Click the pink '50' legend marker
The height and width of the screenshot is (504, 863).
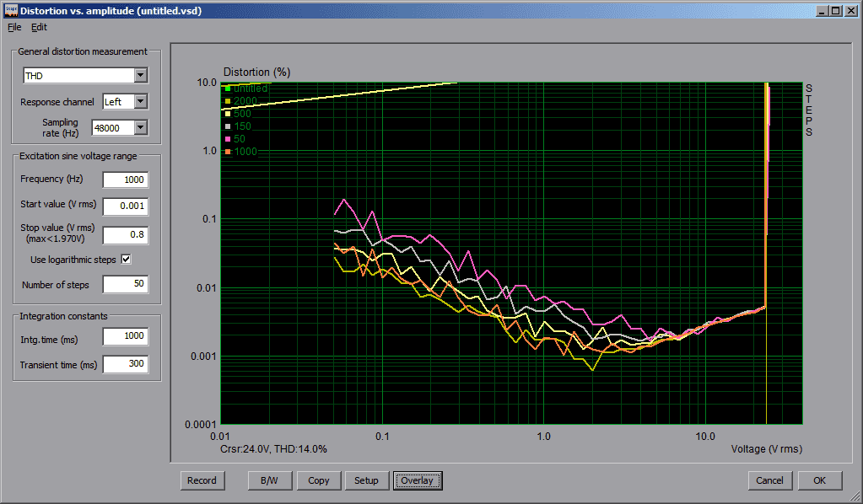(227, 139)
